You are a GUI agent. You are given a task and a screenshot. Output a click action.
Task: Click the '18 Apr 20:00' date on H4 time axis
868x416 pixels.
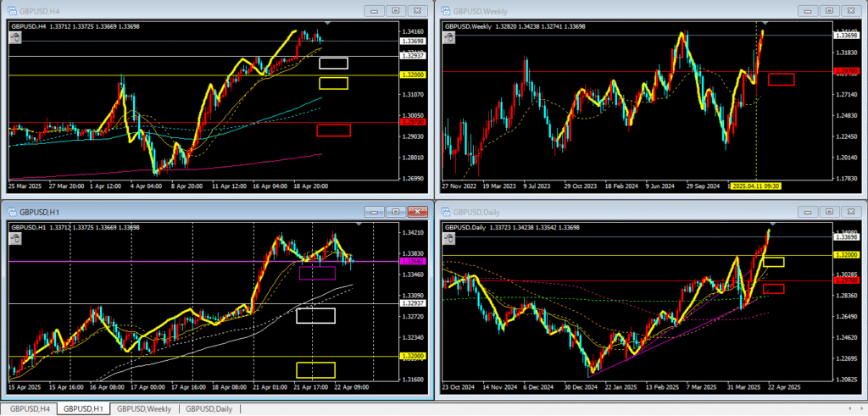pyautogui.click(x=310, y=186)
